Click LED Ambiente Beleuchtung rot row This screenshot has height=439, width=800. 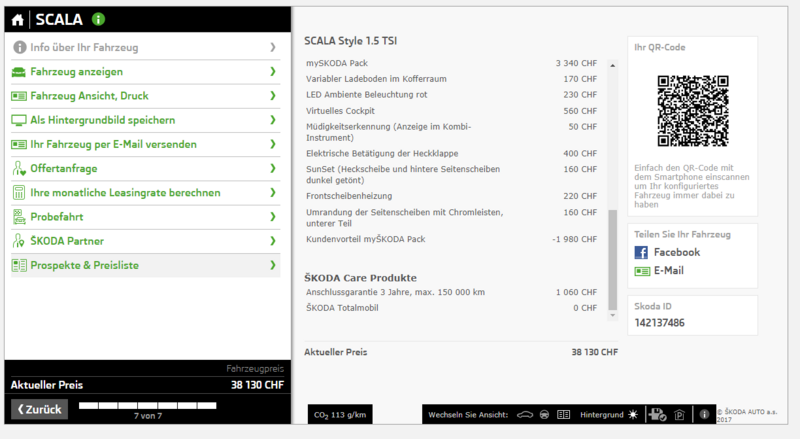(x=452, y=95)
